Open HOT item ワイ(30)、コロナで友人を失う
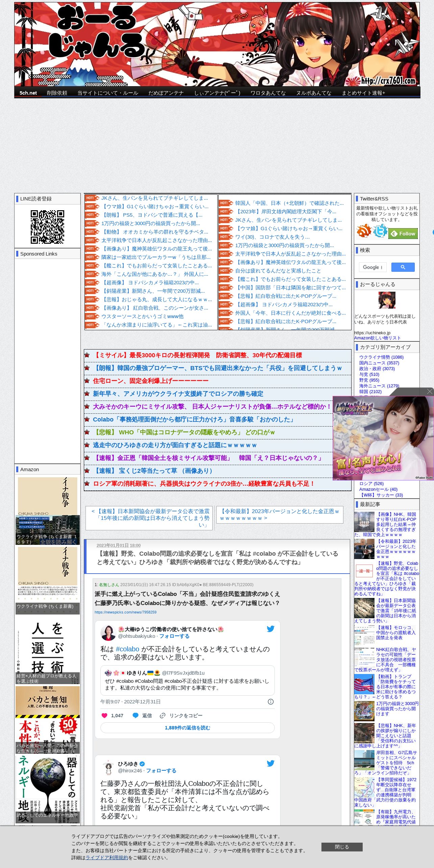 (x=272, y=237)
